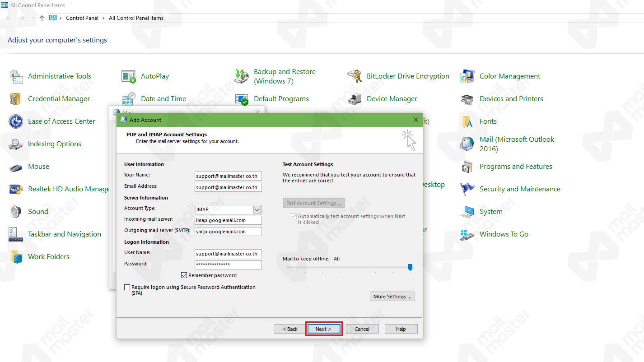The width and height of the screenshot is (644, 362).
Task: Click the Outgoing mail server (SMTP) field
Action: pos(228,232)
